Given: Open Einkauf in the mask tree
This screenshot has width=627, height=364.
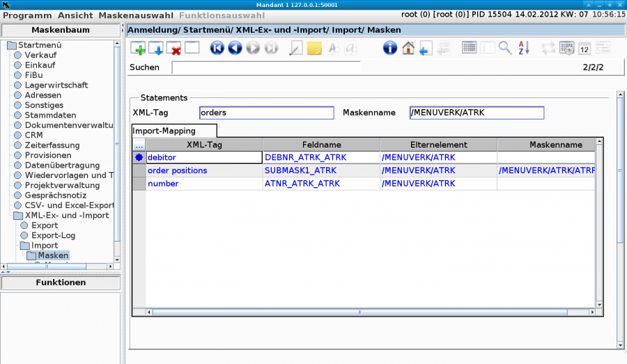Looking at the screenshot, I should point(40,65).
